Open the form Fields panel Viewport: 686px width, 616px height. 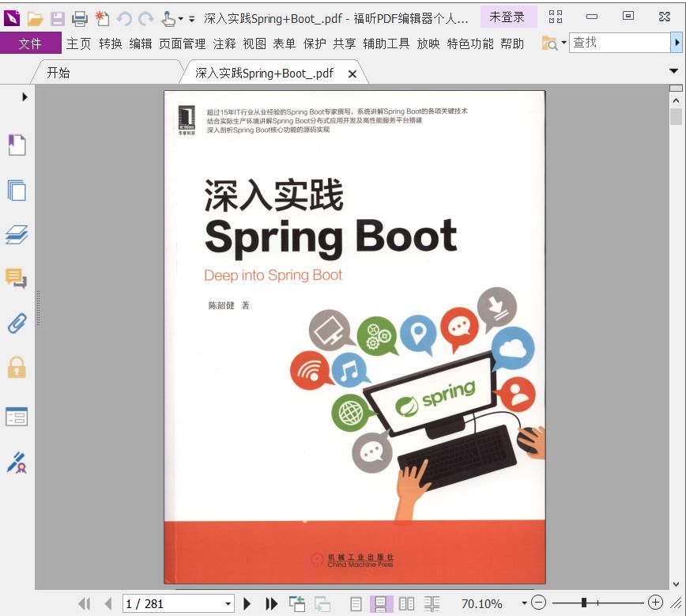[17, 417]
